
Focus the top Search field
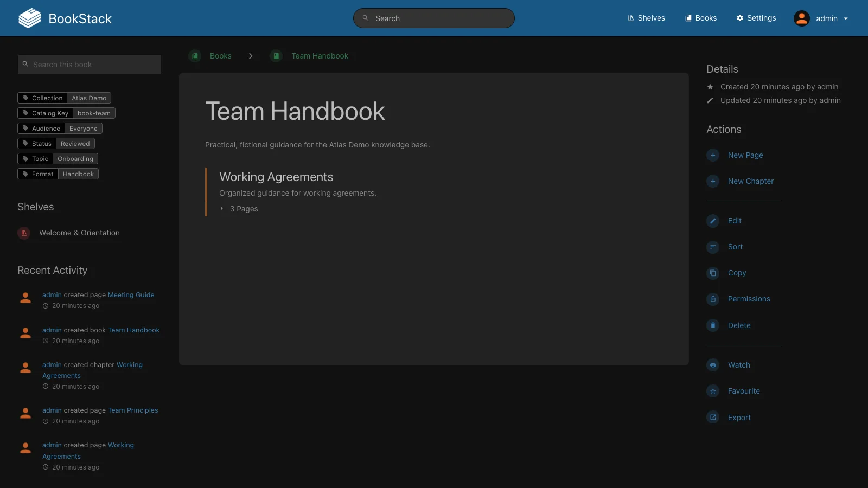click(434, 18)
